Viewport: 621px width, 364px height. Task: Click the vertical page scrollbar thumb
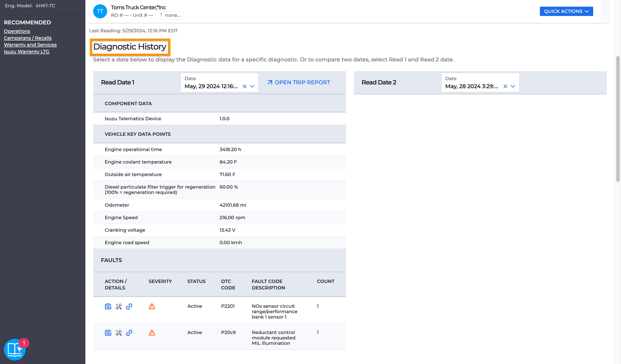coord(618,119)
